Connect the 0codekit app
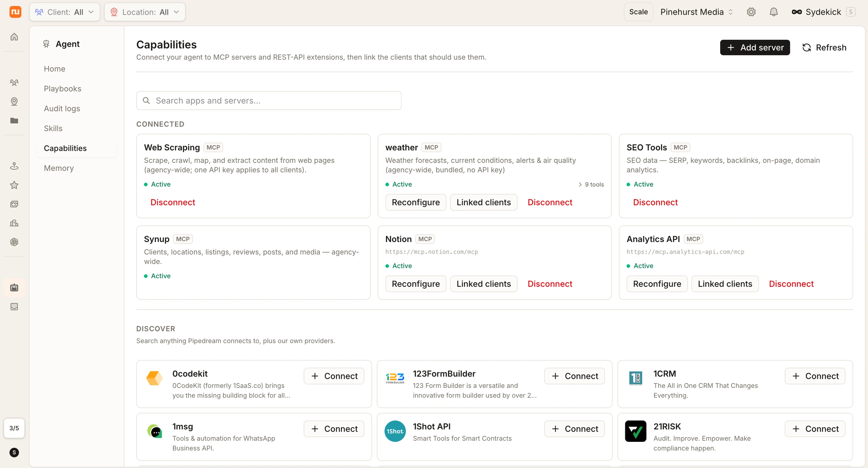Viewport: 868px width, 468px height. click(334, 376)
